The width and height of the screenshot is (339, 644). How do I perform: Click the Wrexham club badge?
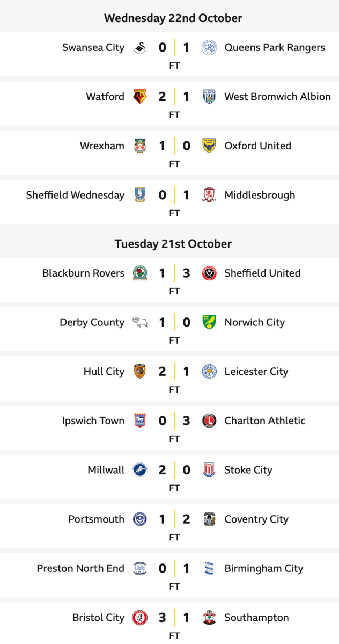[140, 146]
